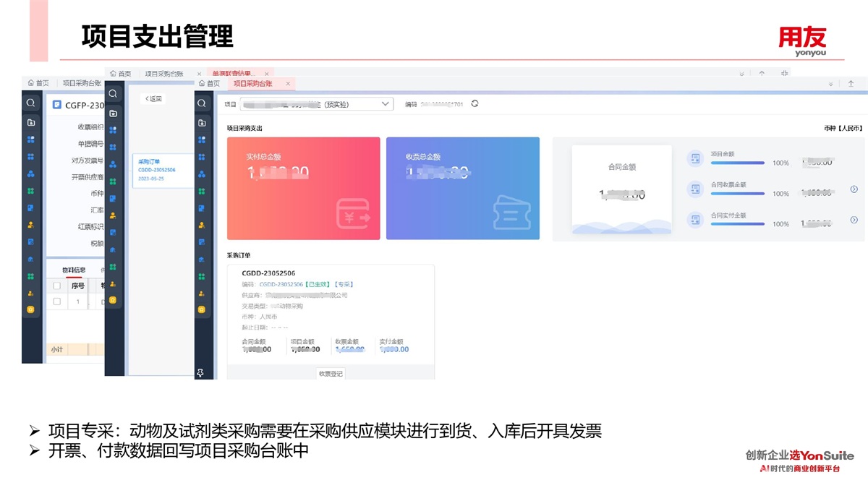Open the arrow icon beside 合同实付金额

click(x=854, y=220)
